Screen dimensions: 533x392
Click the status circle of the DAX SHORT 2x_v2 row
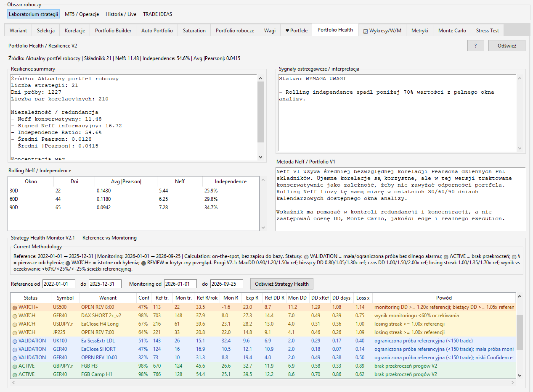15,316
